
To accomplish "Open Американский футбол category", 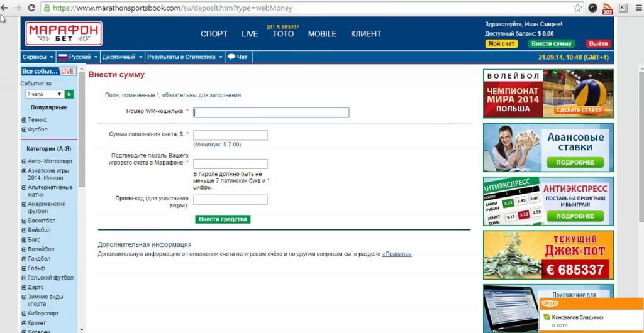I will pos(47,207).
